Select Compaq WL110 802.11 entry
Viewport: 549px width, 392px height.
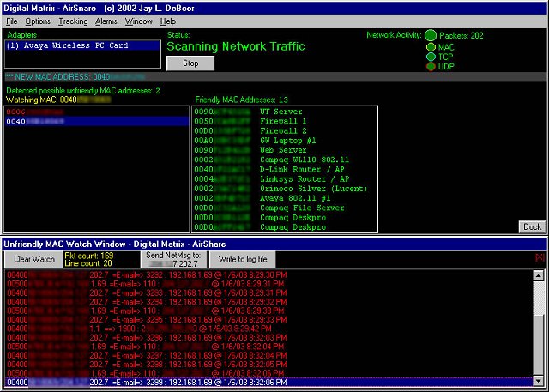pos(284,160)
